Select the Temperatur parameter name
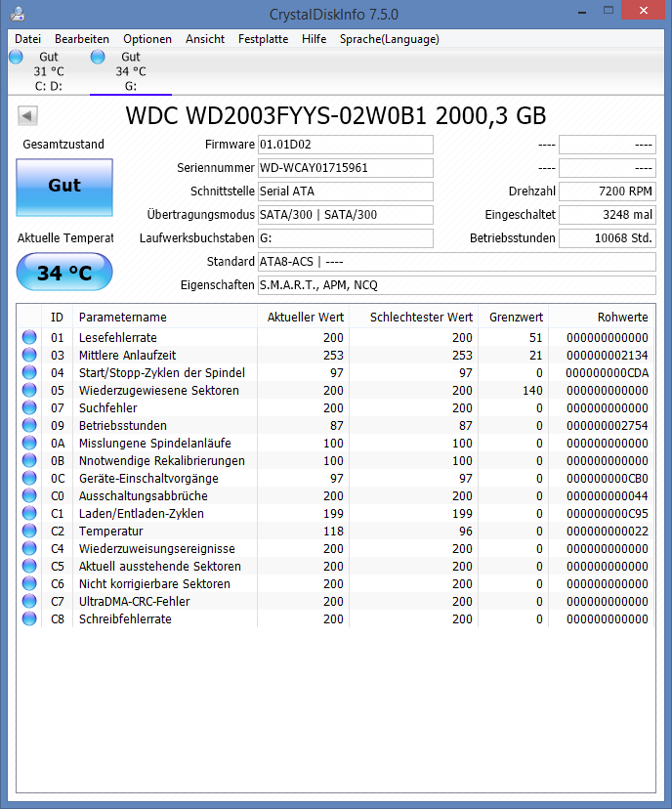This screenshot has width=672, height=809. 111,531
